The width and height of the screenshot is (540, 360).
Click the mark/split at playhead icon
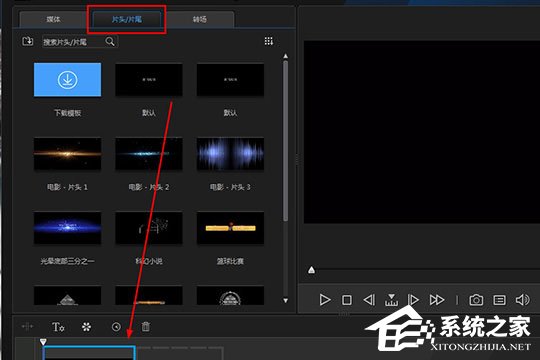tap(391, 300)
